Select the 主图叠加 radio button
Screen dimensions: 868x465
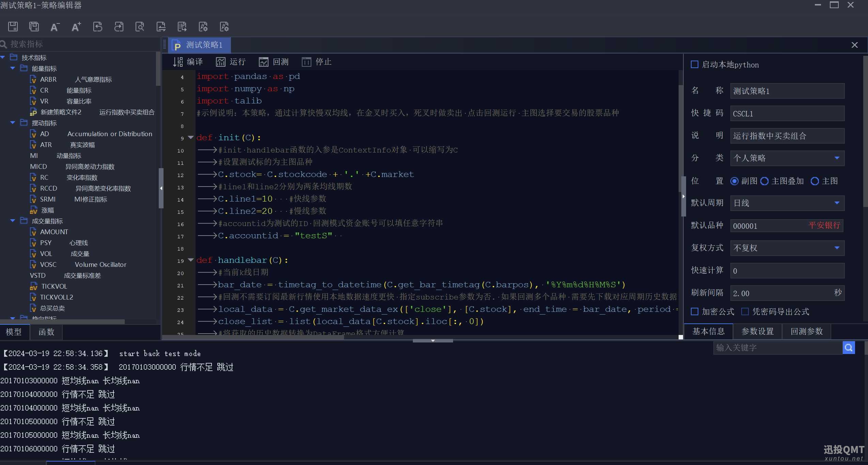click(x=764, y=181)
